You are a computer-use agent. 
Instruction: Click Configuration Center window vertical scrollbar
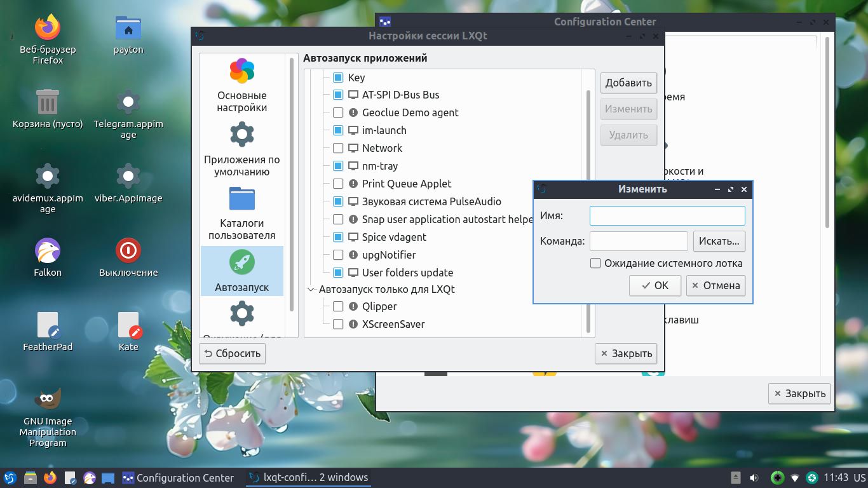click(x=827, y=133)
